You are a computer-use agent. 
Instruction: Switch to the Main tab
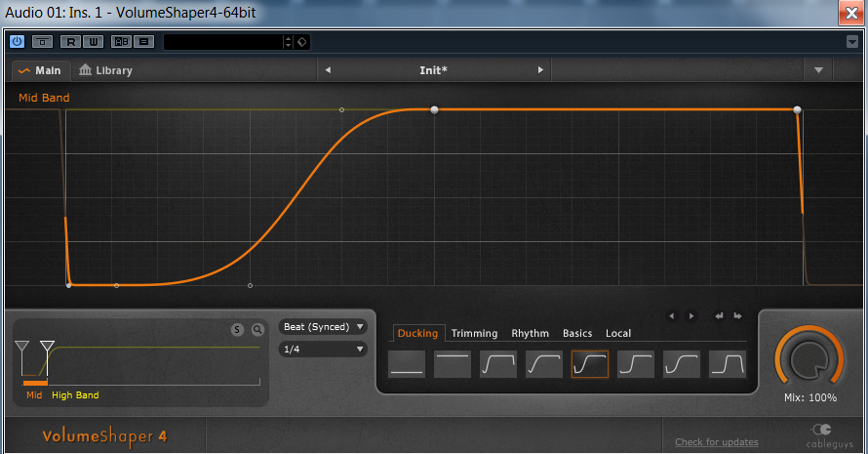point(40,70)
